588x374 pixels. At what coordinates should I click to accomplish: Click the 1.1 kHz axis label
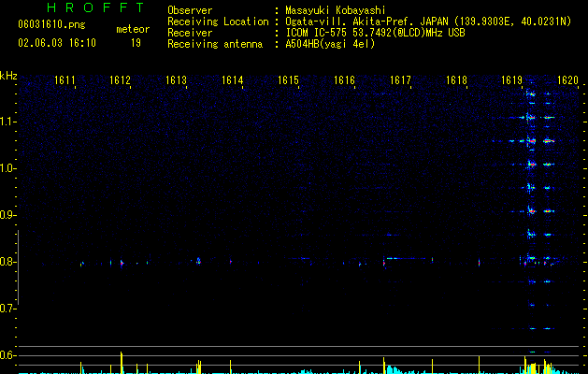click(7, 122)
